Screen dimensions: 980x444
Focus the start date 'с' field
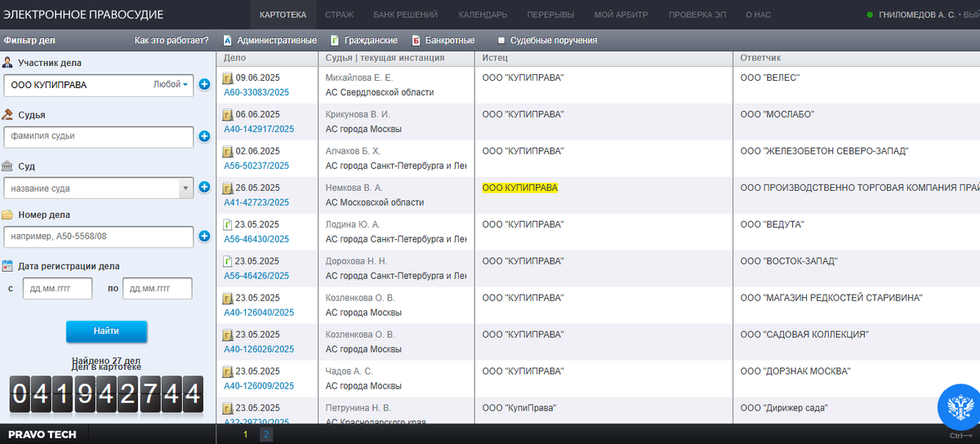(57, 288)
